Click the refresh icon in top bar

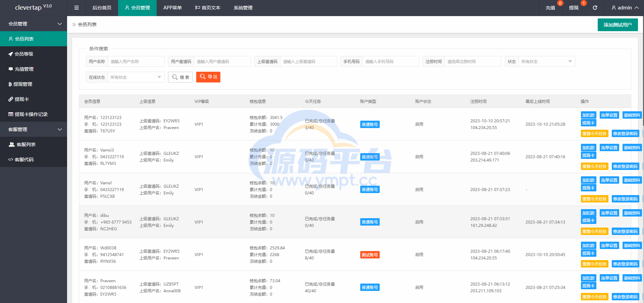tap(595, 8)
